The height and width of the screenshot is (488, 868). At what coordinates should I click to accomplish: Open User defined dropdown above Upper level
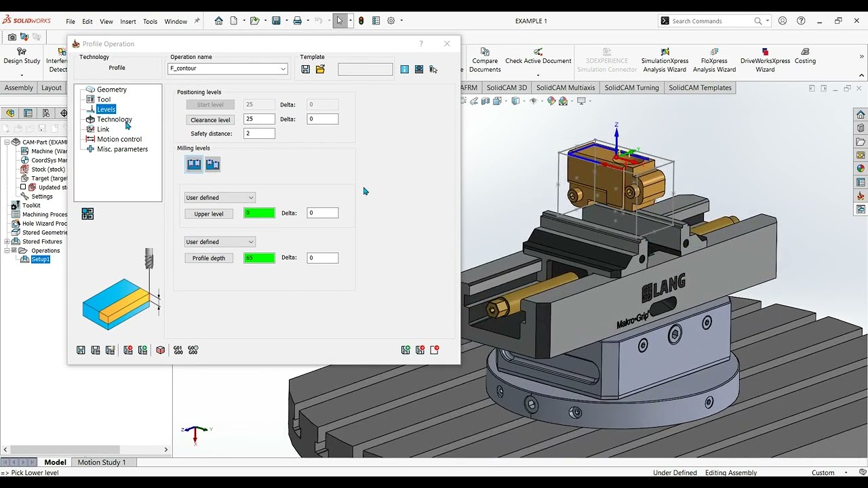point(220,197)
